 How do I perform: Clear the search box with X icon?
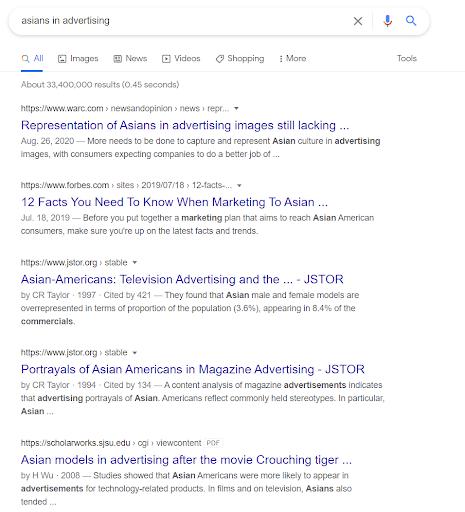pos(358,21)
